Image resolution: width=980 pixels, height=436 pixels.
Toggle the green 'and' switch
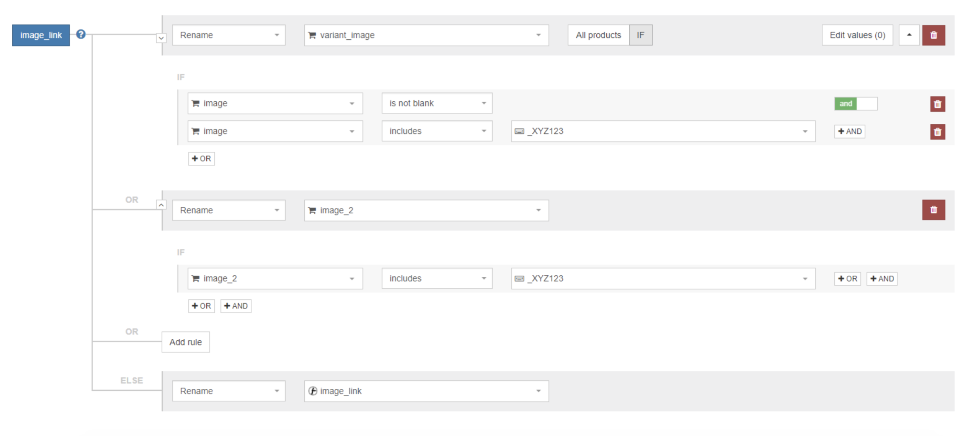click(855, 104)
